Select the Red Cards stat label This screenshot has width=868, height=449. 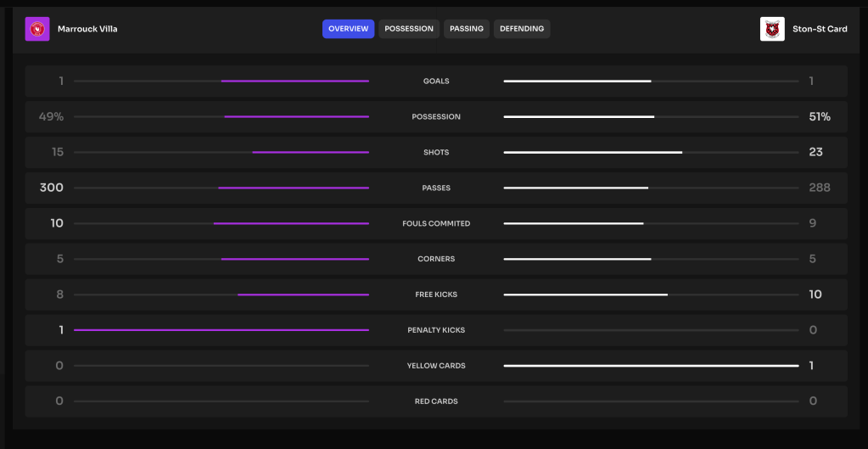436,401
